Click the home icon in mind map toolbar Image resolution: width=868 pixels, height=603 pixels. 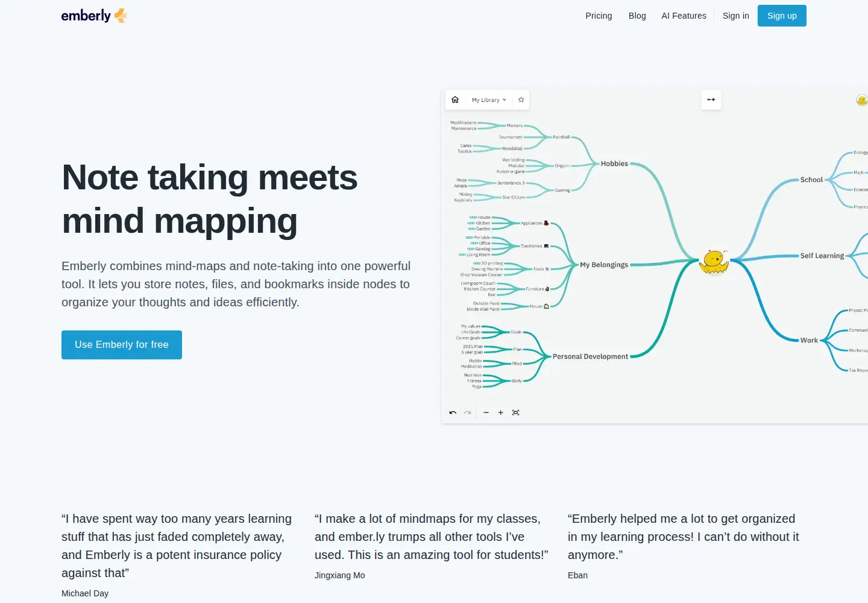[455, 99]
